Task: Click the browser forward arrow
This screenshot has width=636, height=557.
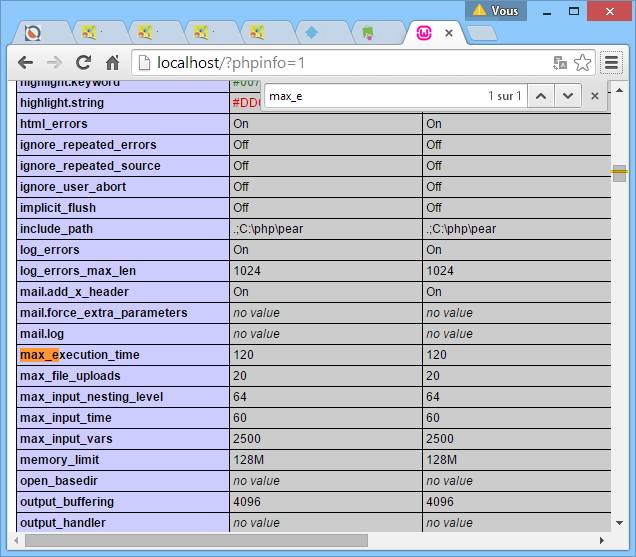Action: coord(54,62)
